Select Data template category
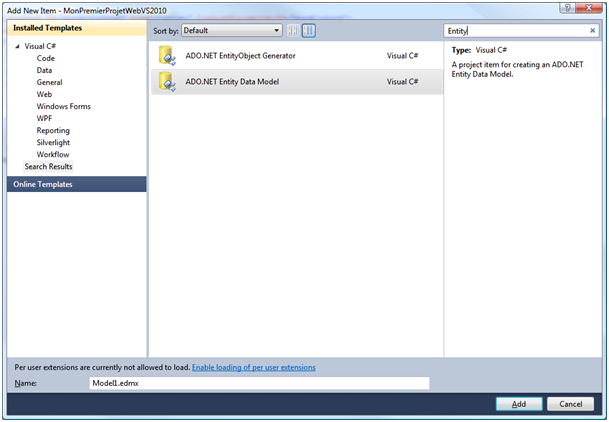 coord(44,71)
